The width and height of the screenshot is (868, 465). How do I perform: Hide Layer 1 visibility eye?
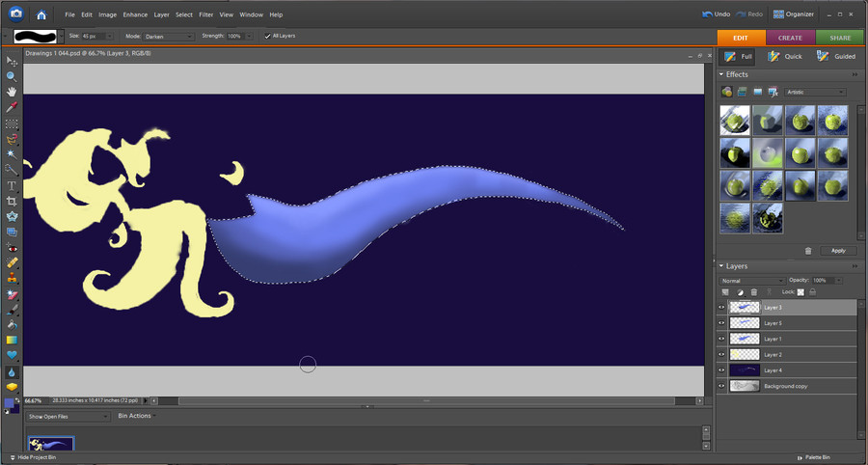pyautogui.click(x=721, y=339)
